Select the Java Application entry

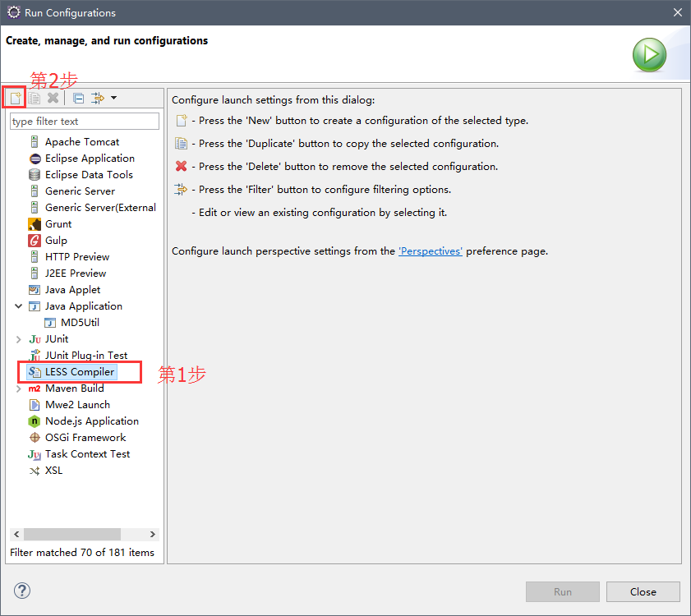tap(84, 306)
